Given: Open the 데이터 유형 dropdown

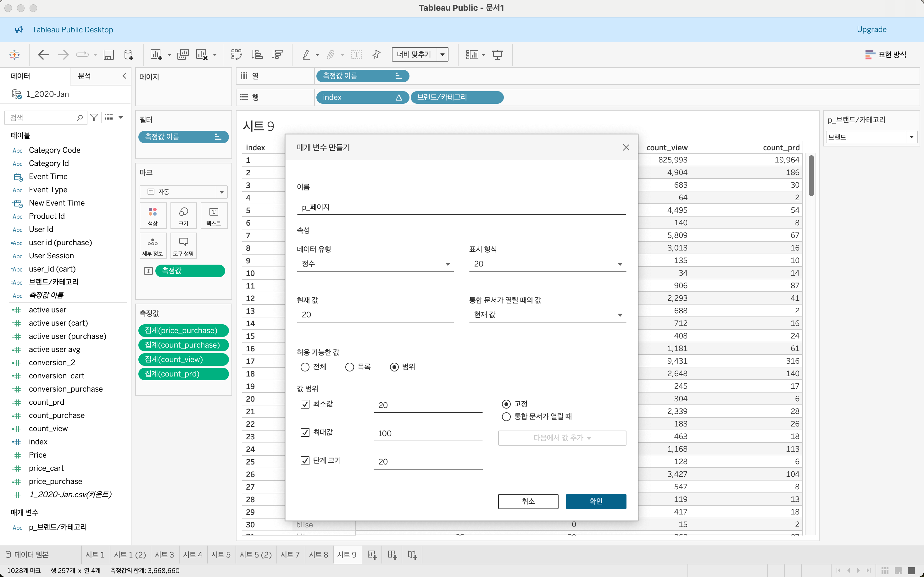Looking at the screenshot, I should coord(375,264).
